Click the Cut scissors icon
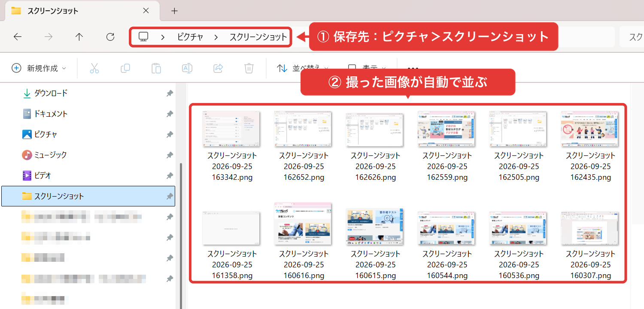Screen dimensions: 644x309 pyautogui.click(x=94, y=68)
